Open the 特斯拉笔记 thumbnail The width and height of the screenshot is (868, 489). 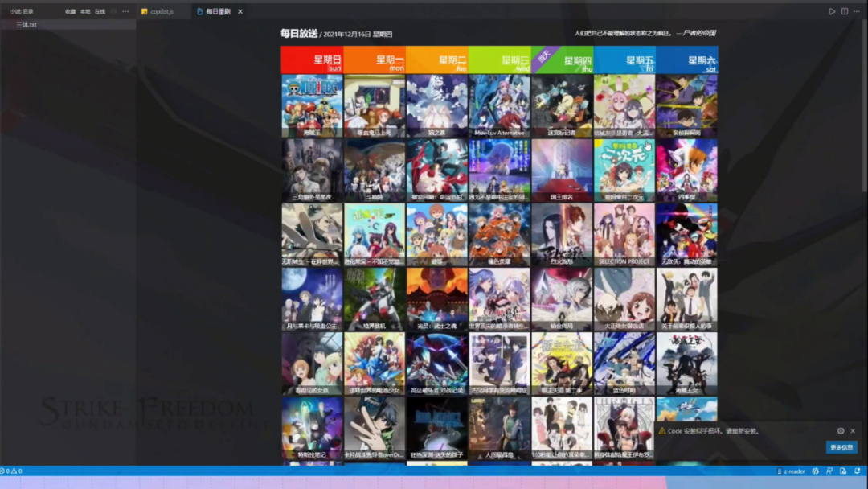(312, 428)
